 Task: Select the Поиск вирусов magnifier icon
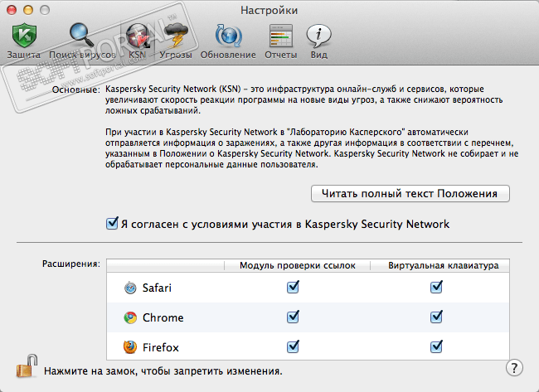(80, 36)
